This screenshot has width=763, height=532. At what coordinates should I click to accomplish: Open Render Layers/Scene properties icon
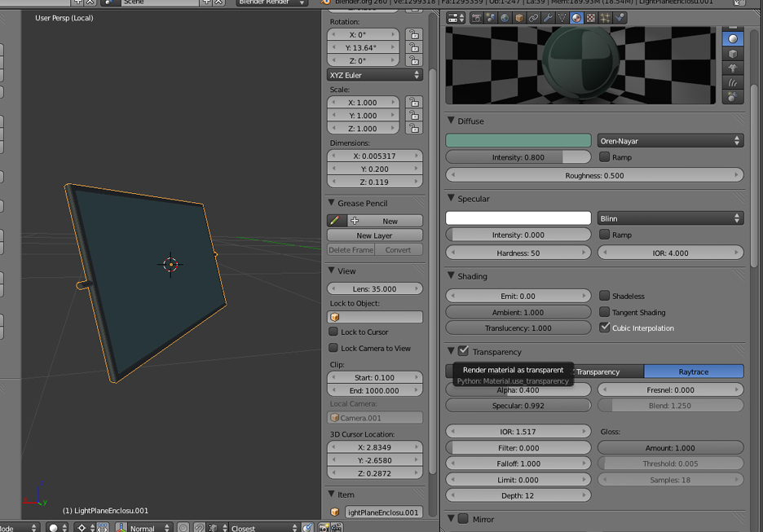491,18
